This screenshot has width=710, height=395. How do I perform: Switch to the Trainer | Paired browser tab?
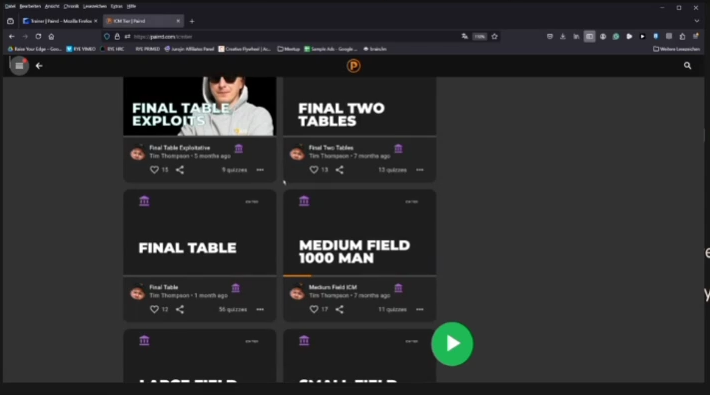point(60,21)
